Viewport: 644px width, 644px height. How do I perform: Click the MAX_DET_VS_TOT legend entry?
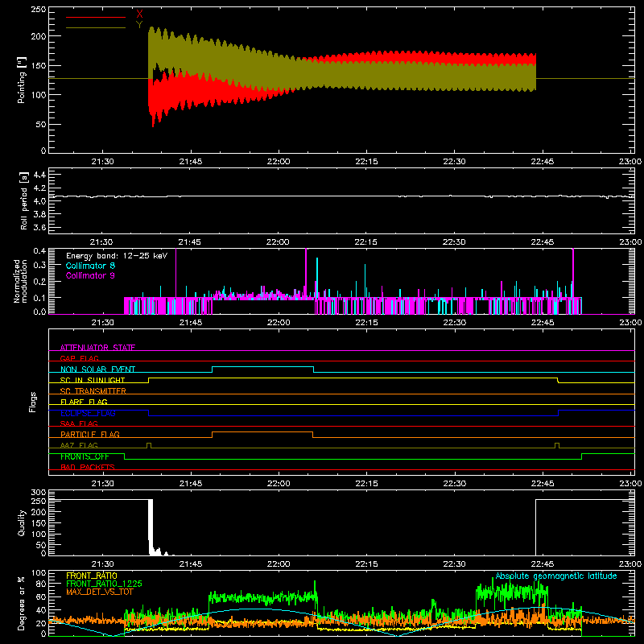[100, 592]
